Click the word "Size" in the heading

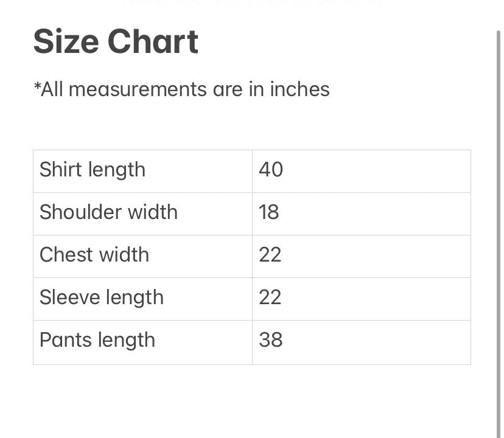(66, 42)
